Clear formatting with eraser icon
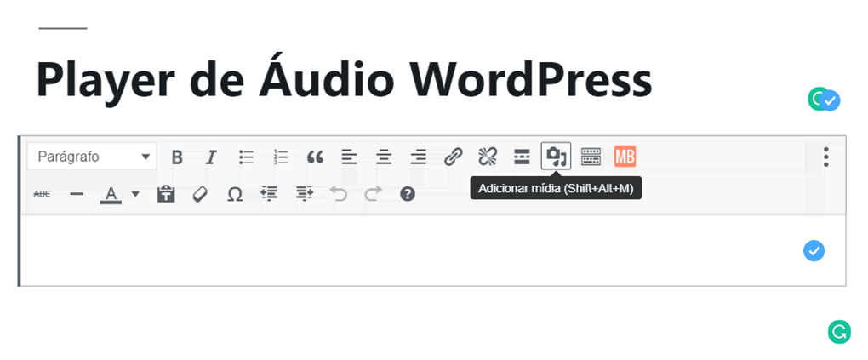The height and width of the screenshot is (360, 868). pyautogui.click(x=200, y=194)
